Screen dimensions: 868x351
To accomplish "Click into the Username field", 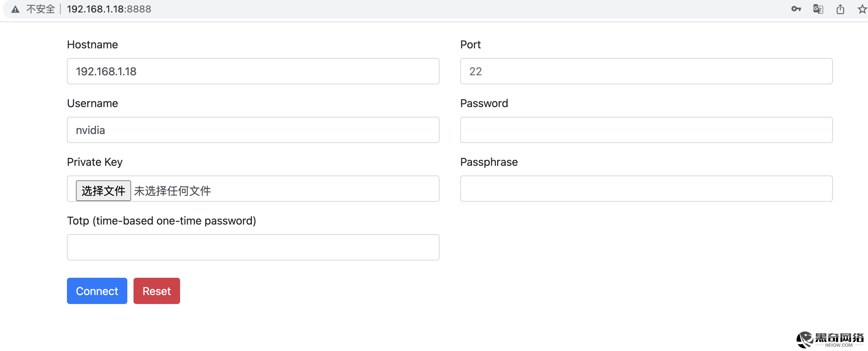I will [253, 130].
